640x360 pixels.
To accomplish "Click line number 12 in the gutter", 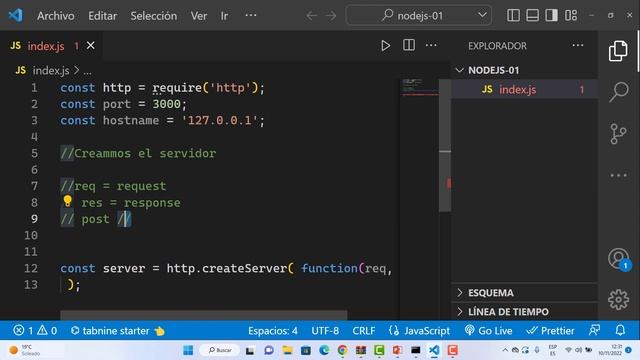I will (31, 268).
